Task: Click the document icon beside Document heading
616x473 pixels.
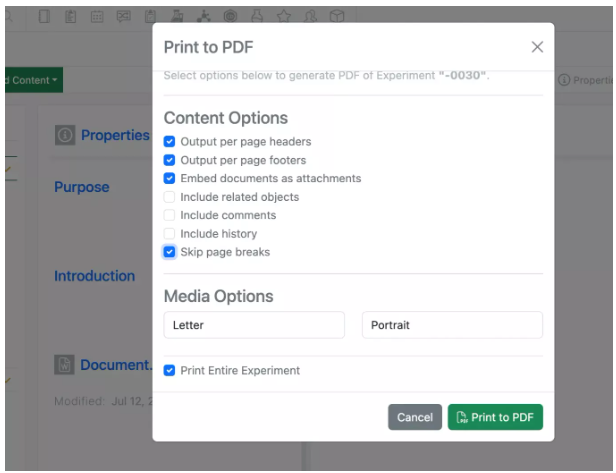Action: pyautogui.click(x=65, y=365)
